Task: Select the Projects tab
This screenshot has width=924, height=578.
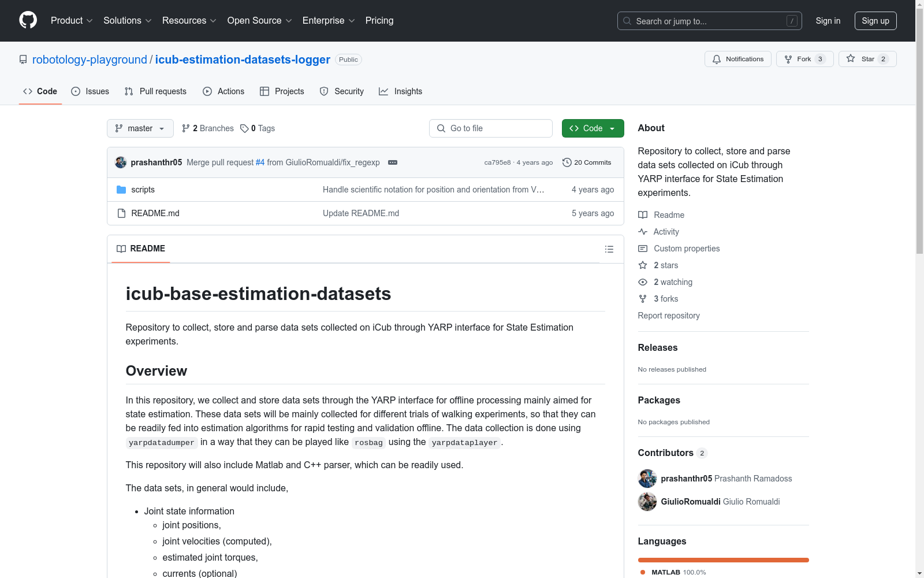Action: coord(282,91)
